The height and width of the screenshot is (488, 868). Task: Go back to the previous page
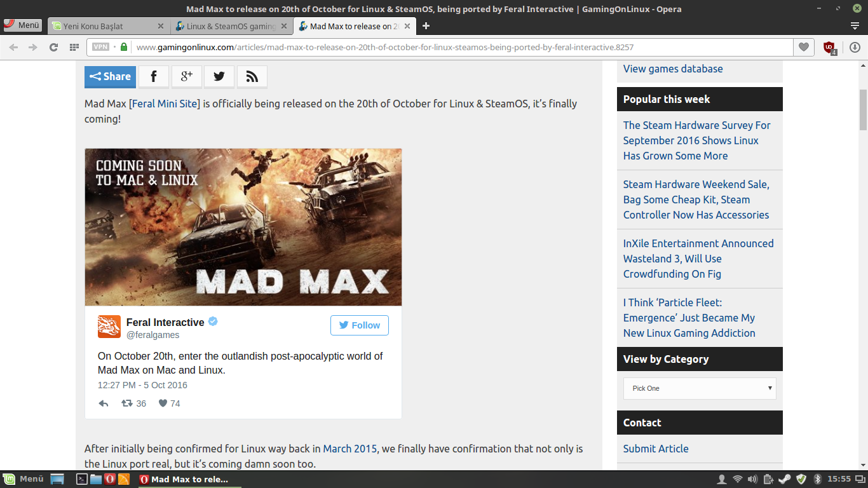(x=13, y=47)
